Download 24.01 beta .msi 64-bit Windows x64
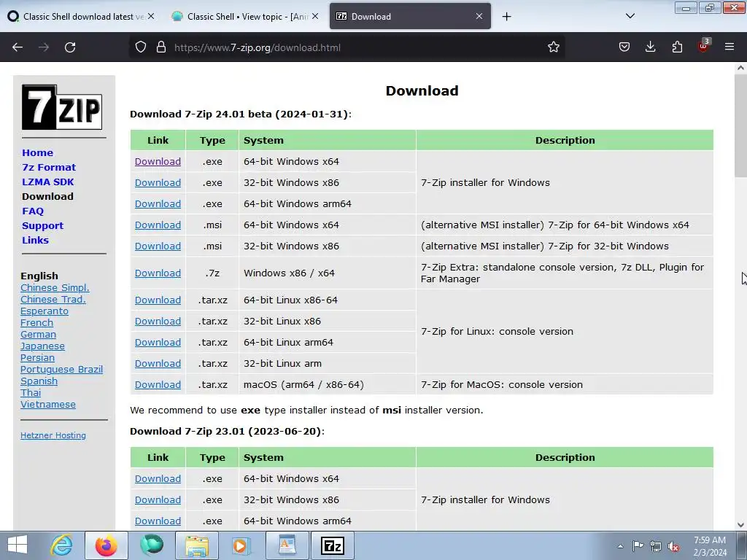747x560 pixels. click(158, 225)
